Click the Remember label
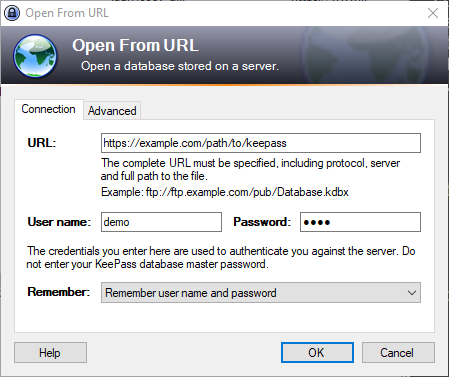The image size is (449, 377). (59, 292)
